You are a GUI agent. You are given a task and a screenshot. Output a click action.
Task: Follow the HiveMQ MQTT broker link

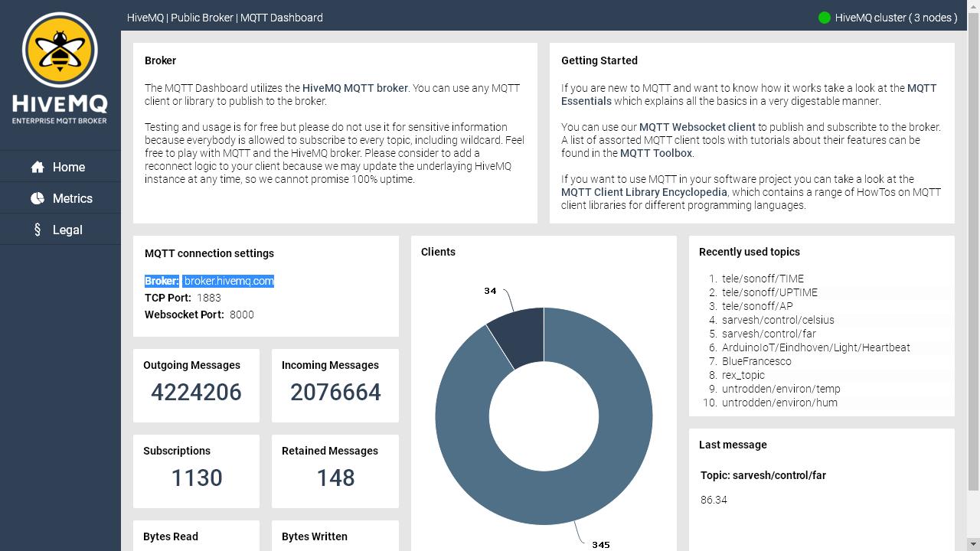(355, 88)
